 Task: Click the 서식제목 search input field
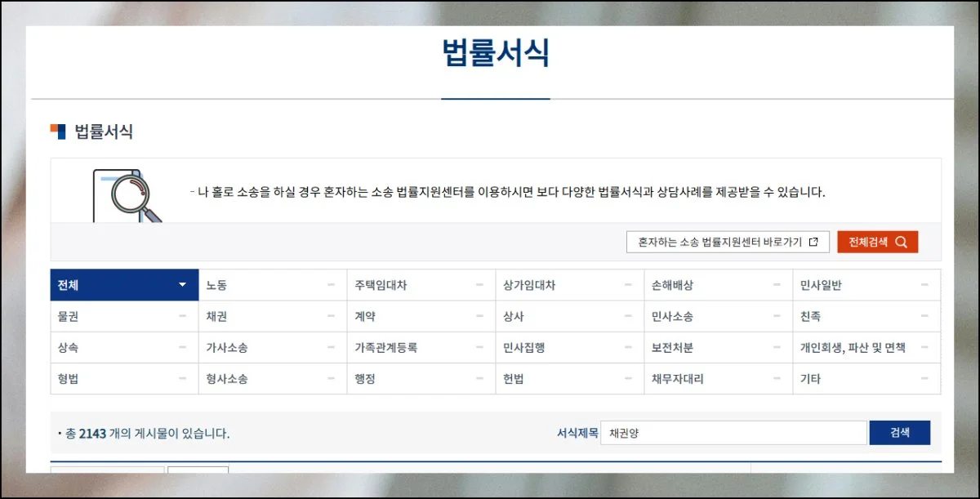(x=733, y=433)
